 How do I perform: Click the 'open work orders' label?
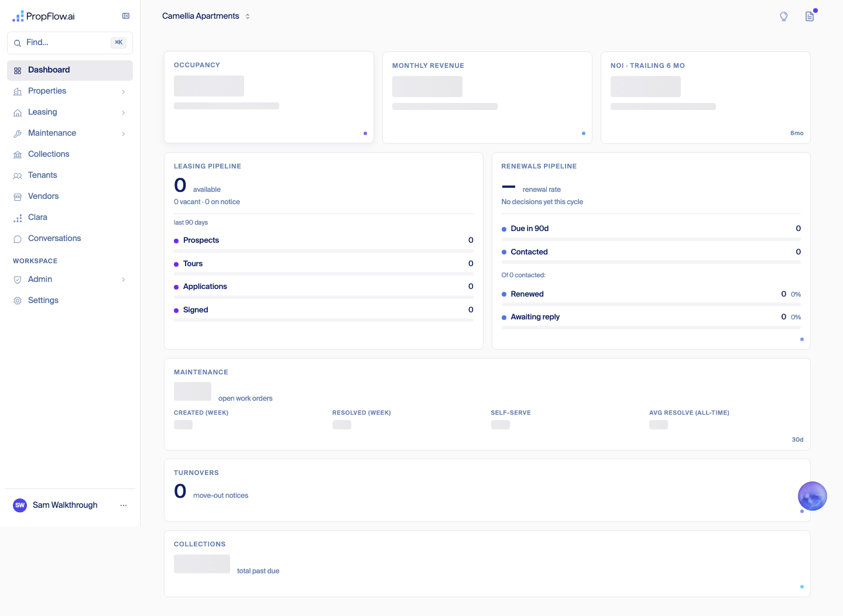coord(245,398)
